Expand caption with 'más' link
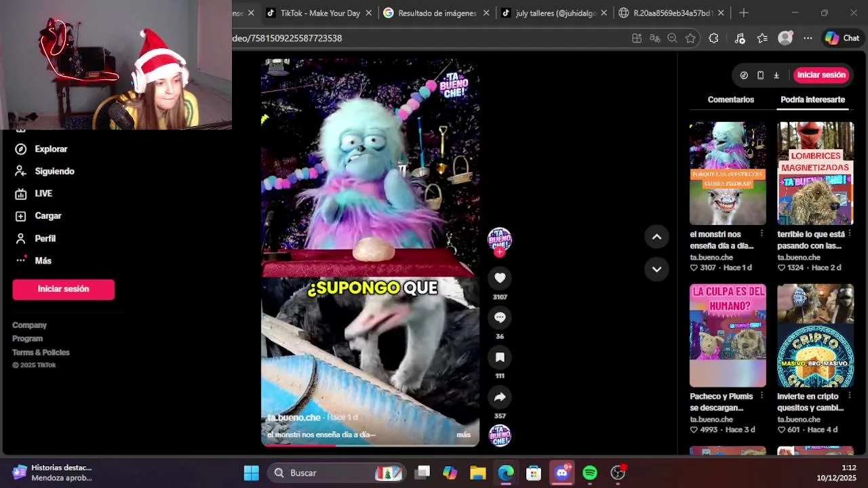Screen dimensions: 868x488 [463, 435]
